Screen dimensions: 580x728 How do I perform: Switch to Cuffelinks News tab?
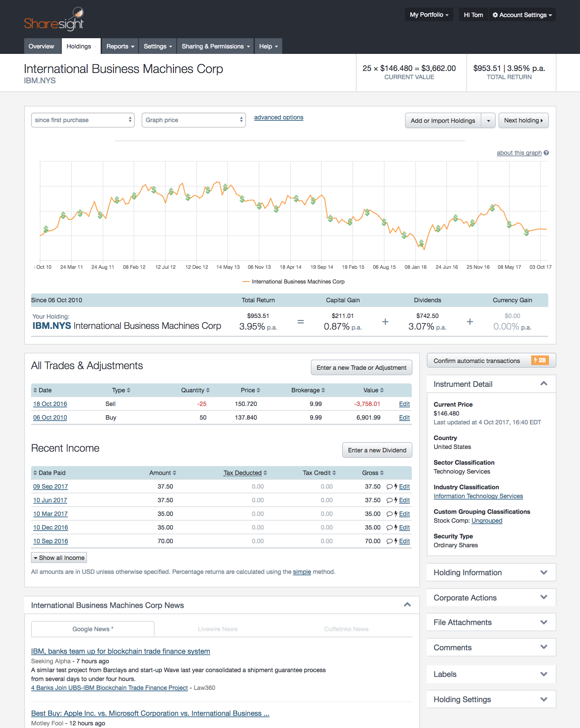click(x=346, y=629)
